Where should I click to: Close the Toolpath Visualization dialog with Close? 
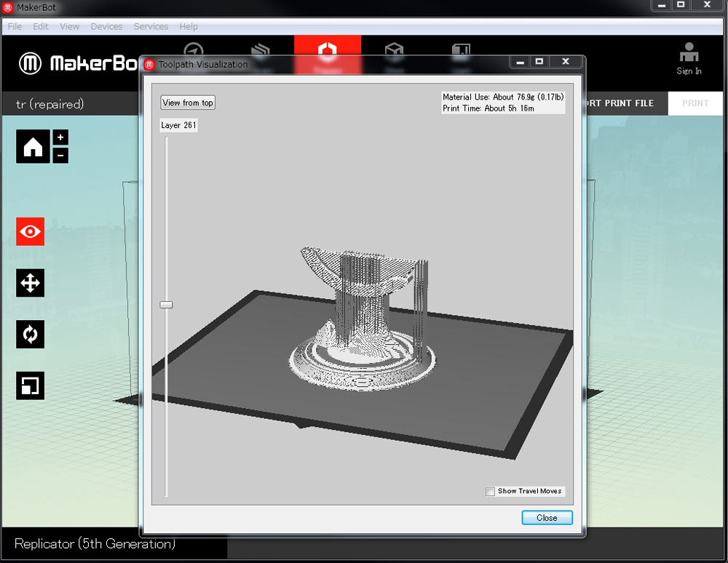547,518
